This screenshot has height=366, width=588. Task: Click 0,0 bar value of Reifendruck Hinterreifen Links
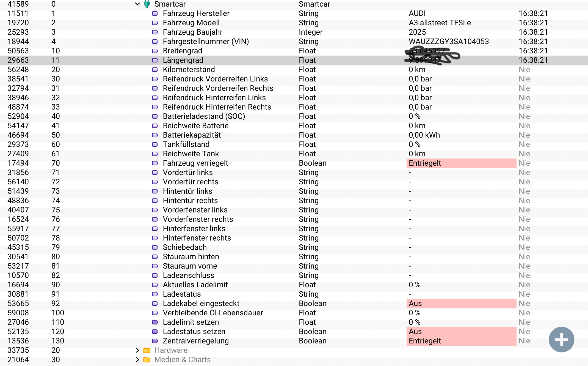point(420,98)
